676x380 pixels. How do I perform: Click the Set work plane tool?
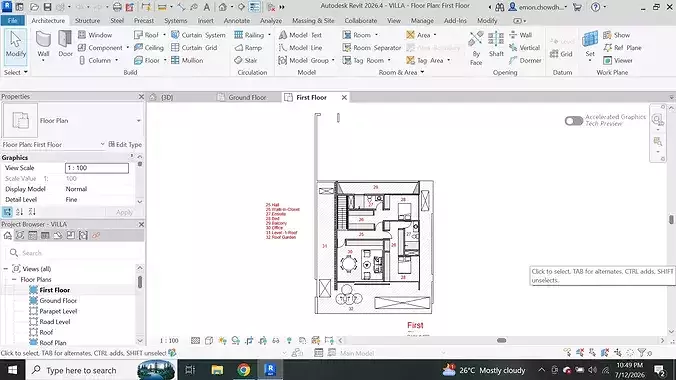tap(590, 45)
